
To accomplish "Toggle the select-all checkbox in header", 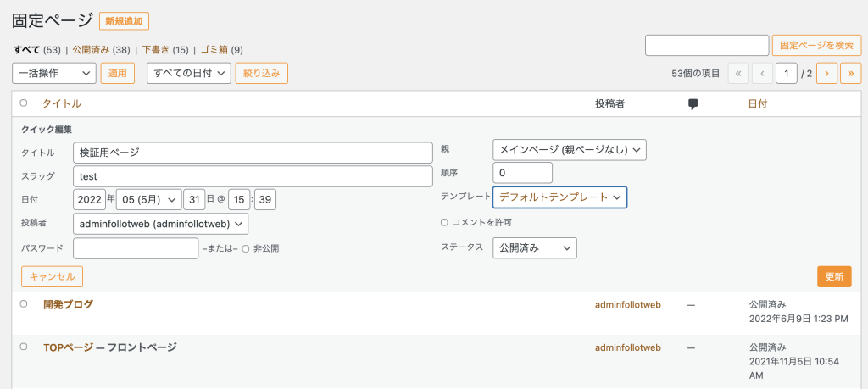I will point(24,103).
